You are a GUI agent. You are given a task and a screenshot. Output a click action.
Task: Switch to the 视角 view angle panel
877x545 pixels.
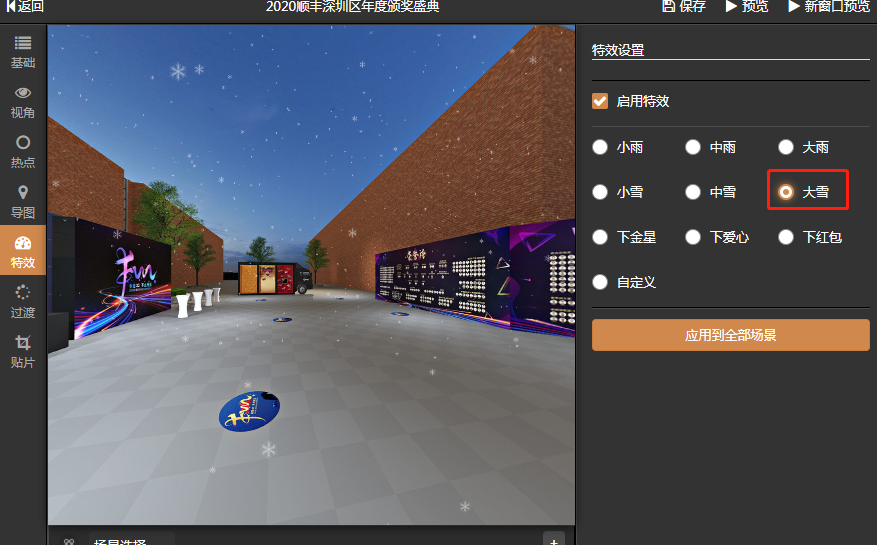click(22, 102)
